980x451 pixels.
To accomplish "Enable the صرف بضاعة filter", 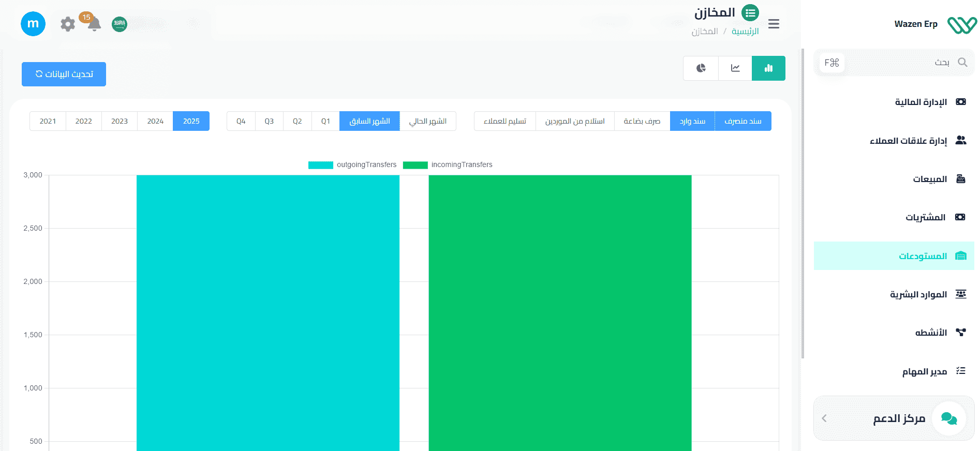I will click(x=642, y=121).
